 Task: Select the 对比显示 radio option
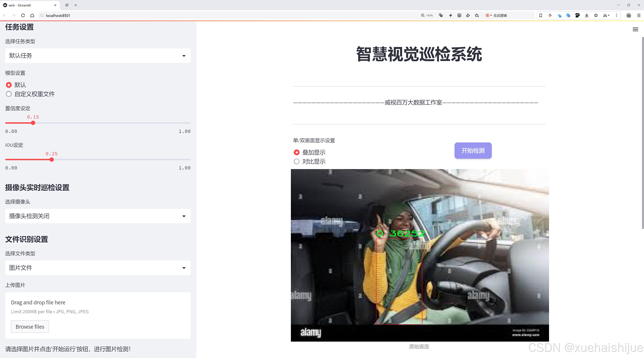point(297,161)
